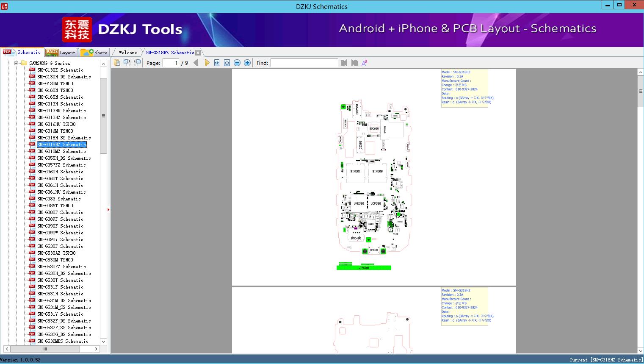Open SM-G532F_DS Schematic file
644x364 pixels.
(x=64, y=321)
